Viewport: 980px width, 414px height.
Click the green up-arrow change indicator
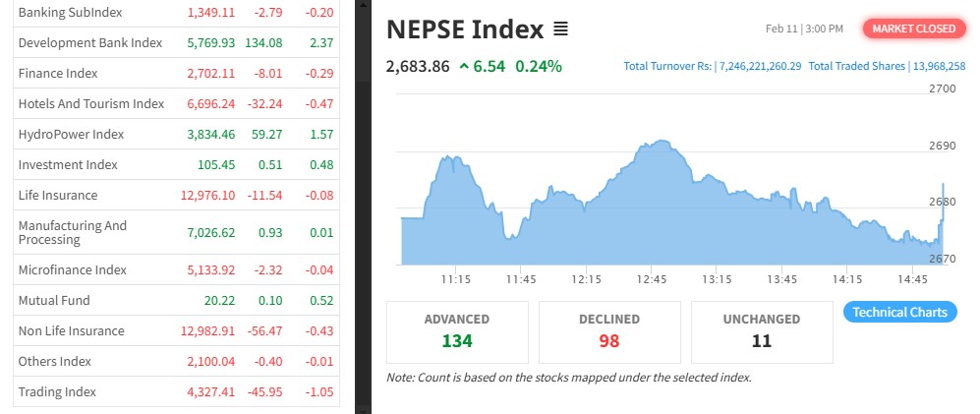coord(464,67)
